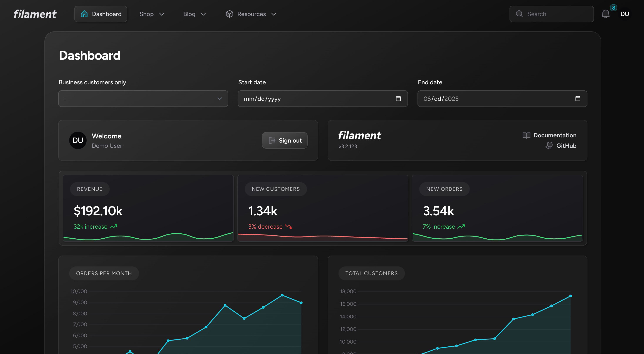The image size is (644, 354).
Task: Click the Dashboard page heading
Action: [90, 55]
